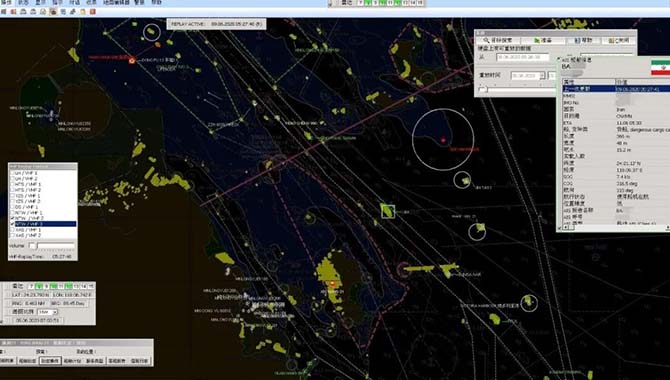Open the 地图编辑器 menu
Image resolution: width=670 pixels, height=380 pixels.
[116, 3]
